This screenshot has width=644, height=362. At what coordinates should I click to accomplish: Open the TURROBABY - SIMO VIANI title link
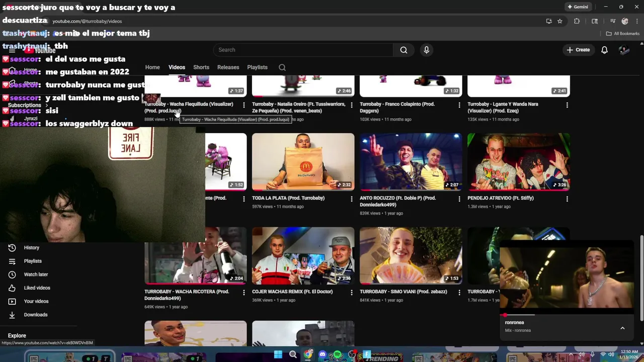[x=404, y=292]
